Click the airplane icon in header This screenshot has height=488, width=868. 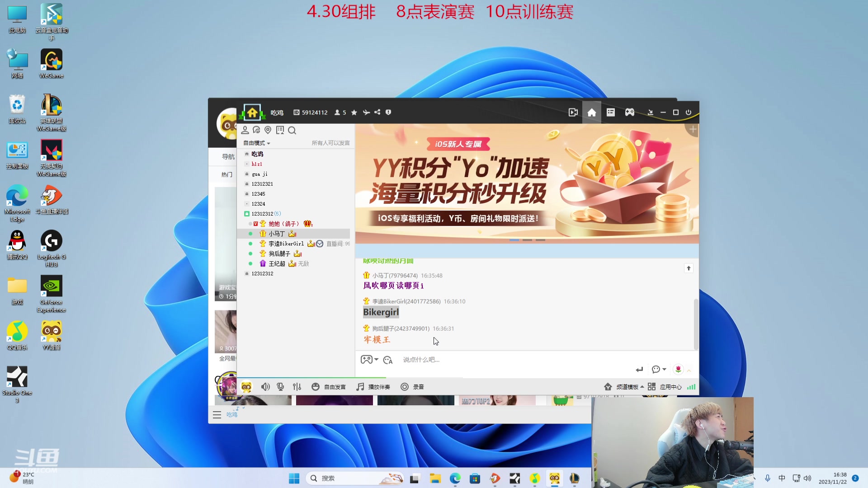[366, 113]
